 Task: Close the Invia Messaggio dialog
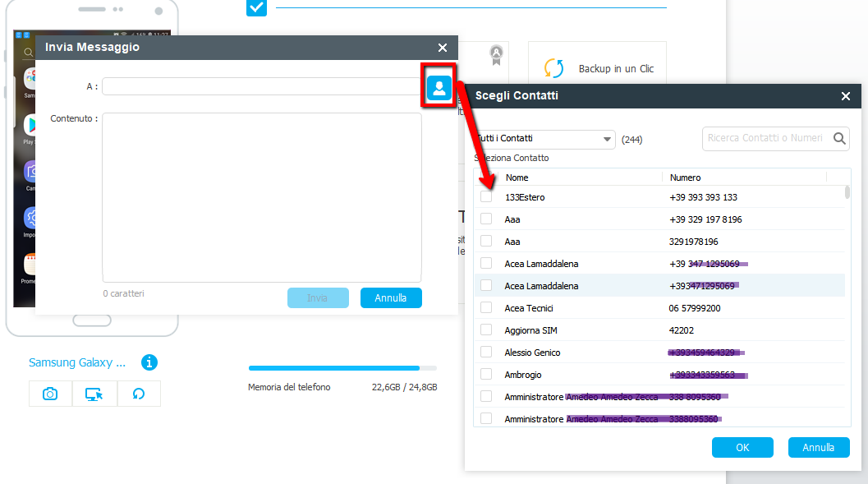[443, 48]
